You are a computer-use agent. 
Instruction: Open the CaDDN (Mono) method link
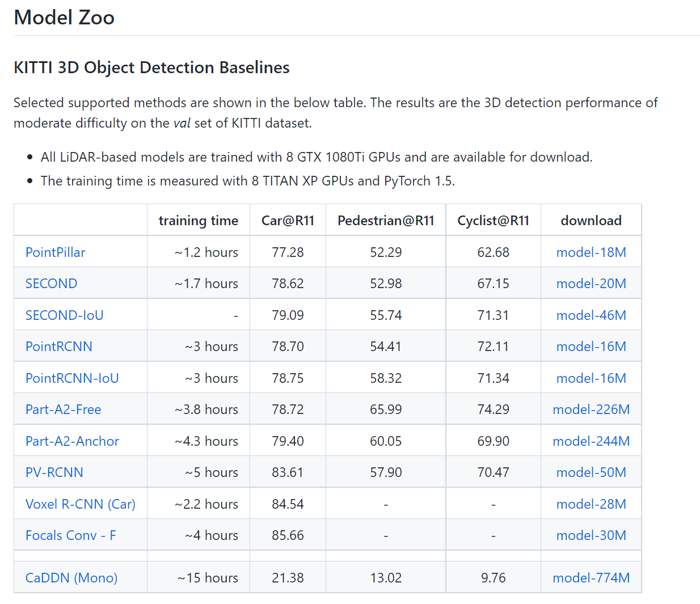71,578
